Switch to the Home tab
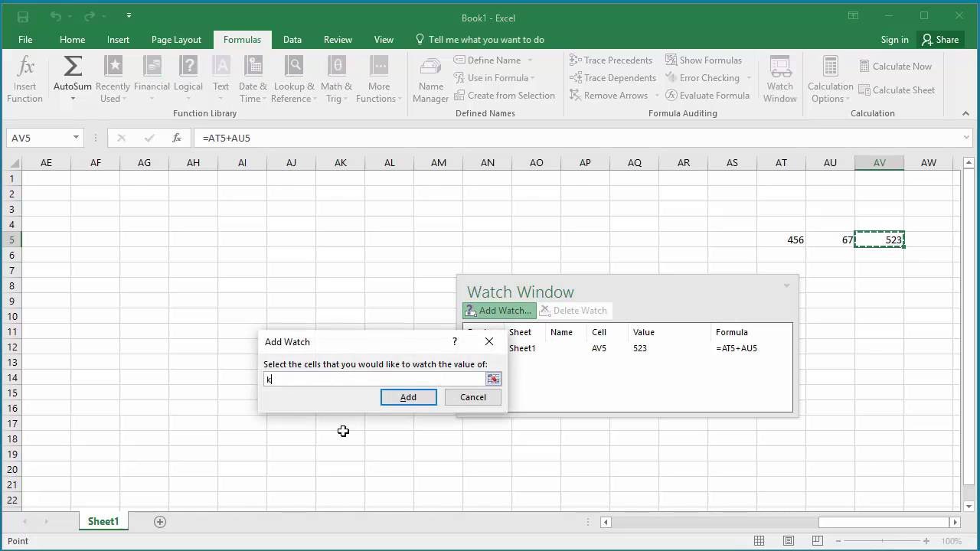This screenshot has width=980, height=551. pos(72,40)
